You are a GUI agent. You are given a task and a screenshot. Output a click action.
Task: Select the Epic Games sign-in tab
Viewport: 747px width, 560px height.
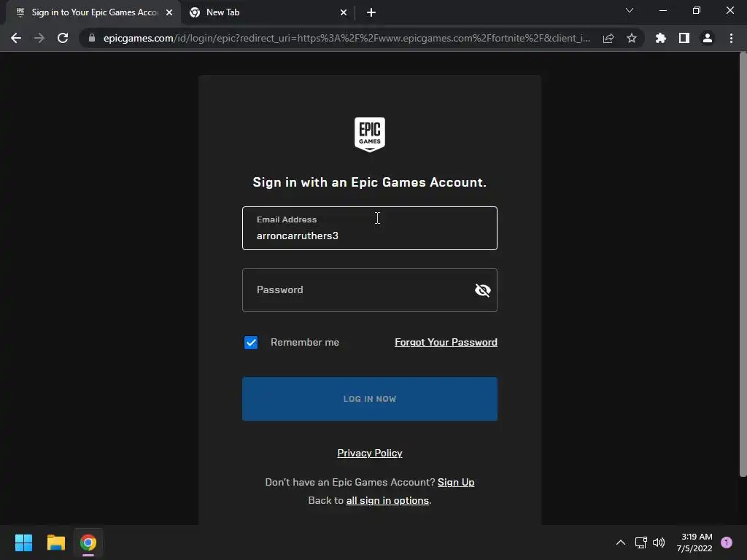point(93,12)
